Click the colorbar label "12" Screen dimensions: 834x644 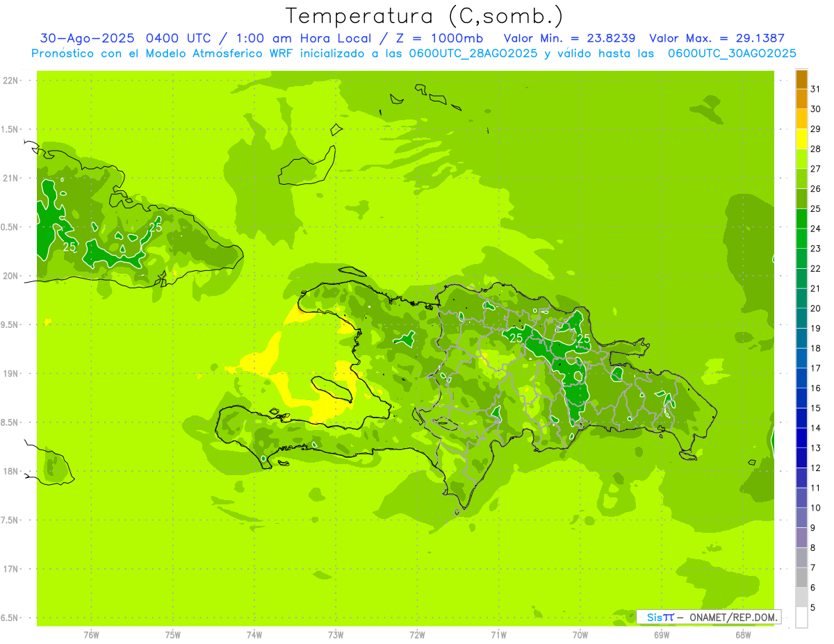coord(816,468)
